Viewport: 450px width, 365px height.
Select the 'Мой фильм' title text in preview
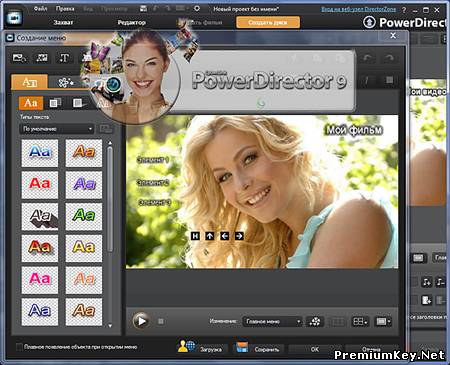click(354, 130)
